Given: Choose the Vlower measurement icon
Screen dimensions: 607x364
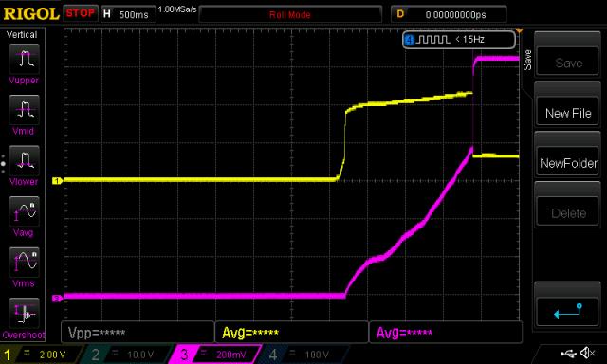Looking at the screenshot, I should tap(24, 160).
